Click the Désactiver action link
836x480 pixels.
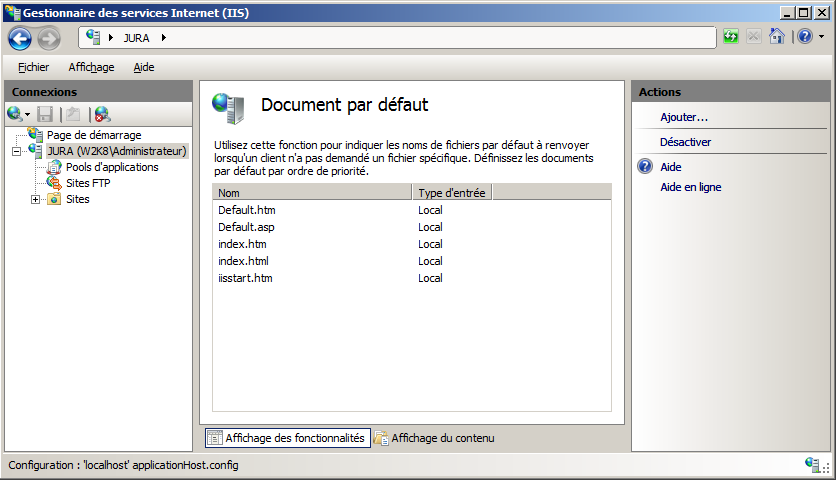[x=685, y=142]
